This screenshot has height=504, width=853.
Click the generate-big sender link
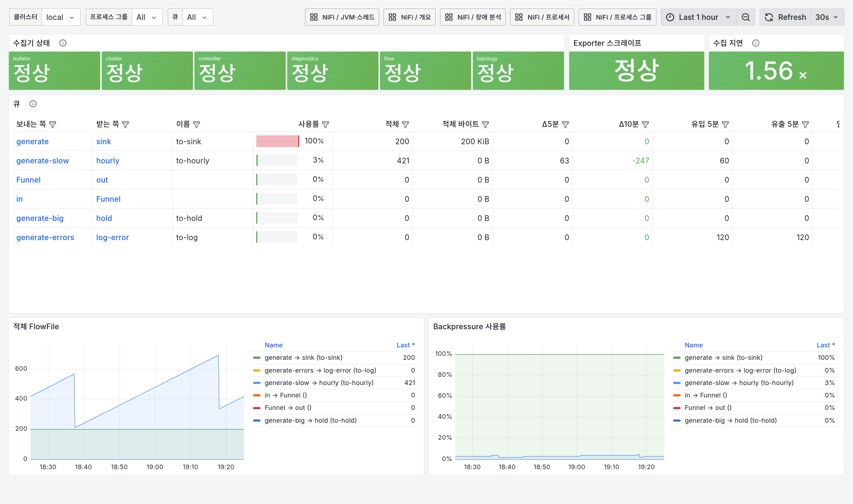tap(40, 218)
